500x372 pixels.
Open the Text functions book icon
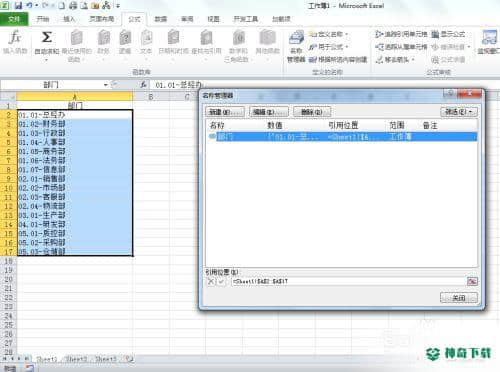[146, 37]
